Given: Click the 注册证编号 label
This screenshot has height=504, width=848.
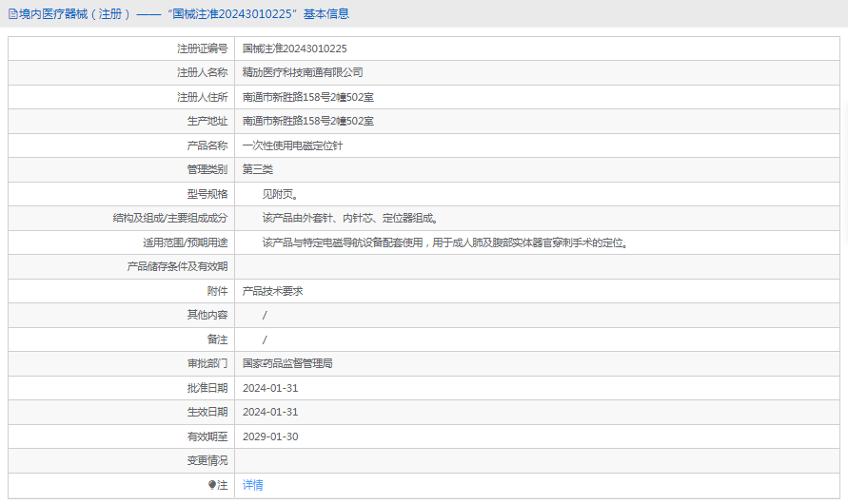Looking at the screenshot, I should click(203, 48).
